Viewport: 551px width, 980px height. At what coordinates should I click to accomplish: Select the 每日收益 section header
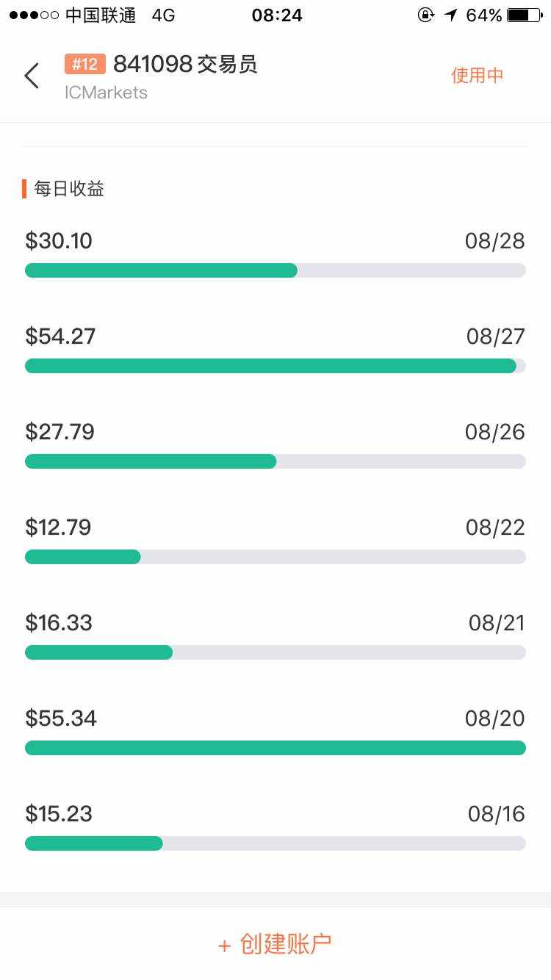(68, 189)
